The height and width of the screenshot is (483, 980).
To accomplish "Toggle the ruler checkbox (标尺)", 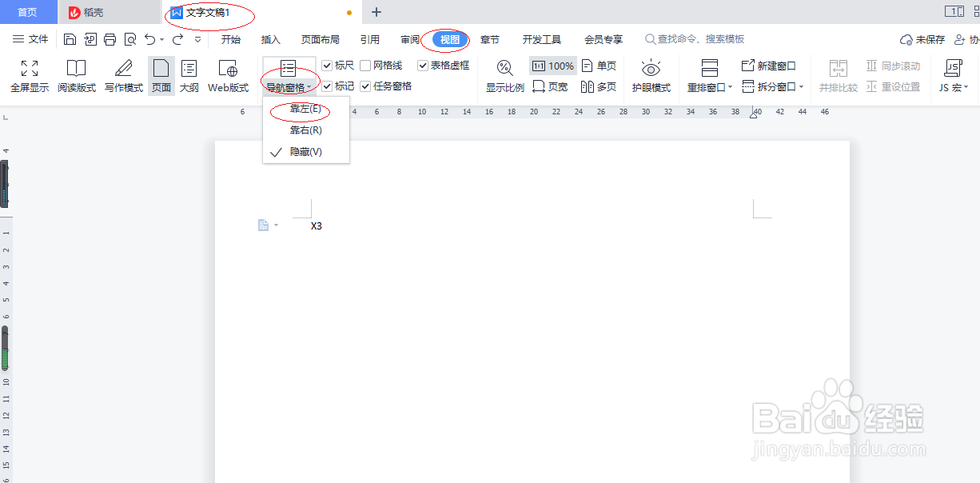I will tap(326, 66).
